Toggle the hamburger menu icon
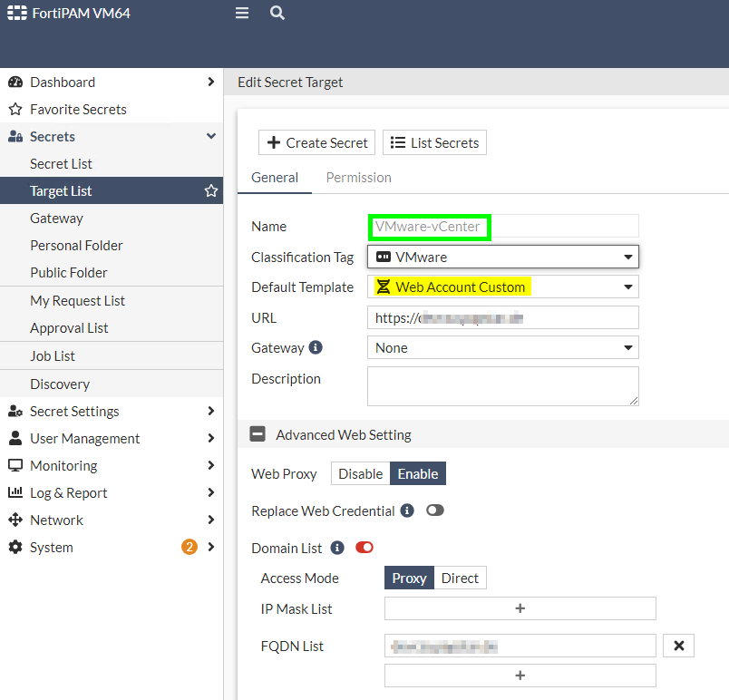The height and width of the screenshot is (700, 729). tap(242, 13)
